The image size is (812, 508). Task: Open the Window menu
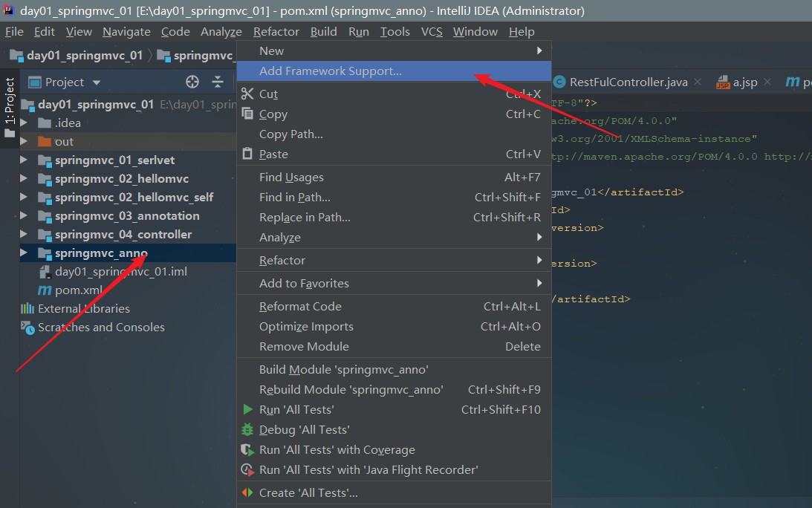click(475, 32)
